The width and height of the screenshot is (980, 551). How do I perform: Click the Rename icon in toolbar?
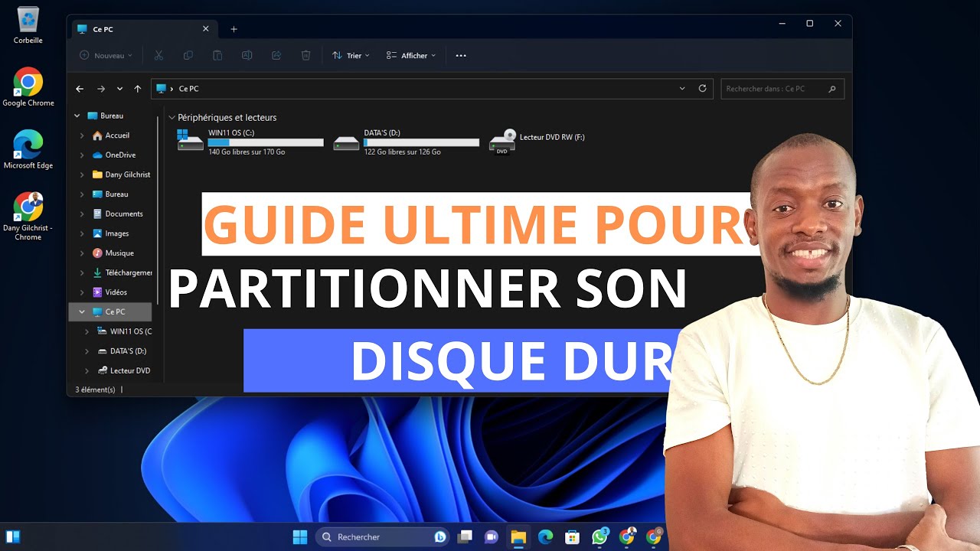point(247,55)
